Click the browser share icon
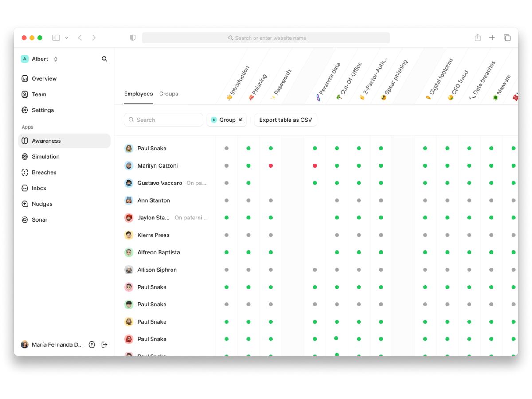The width and height of the screenshot is (532, 399). click(477, 38)
